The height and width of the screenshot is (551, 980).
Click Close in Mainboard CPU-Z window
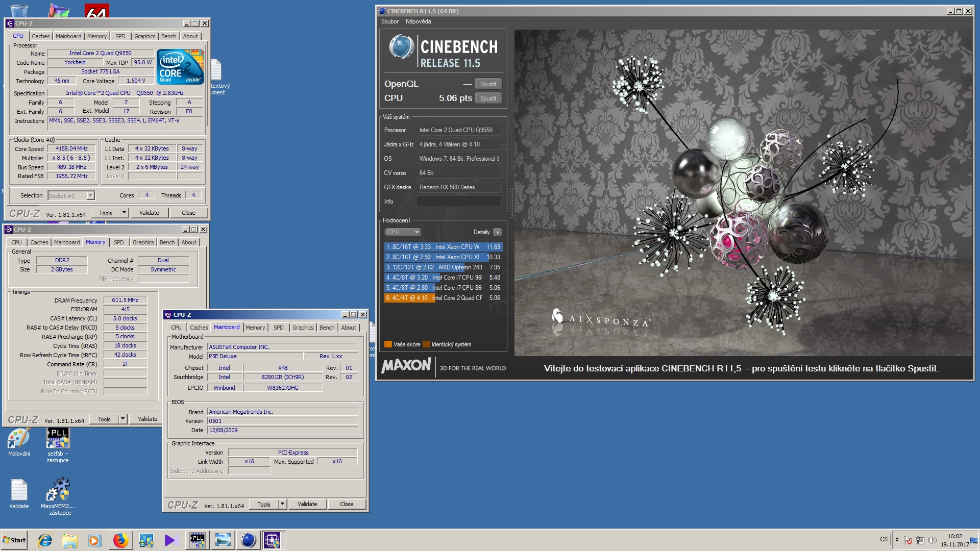pyautogui.click(x=347, y=504)
